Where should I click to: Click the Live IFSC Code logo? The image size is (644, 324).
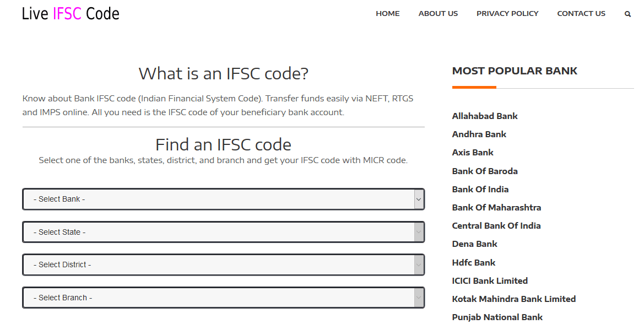point(70,13)
